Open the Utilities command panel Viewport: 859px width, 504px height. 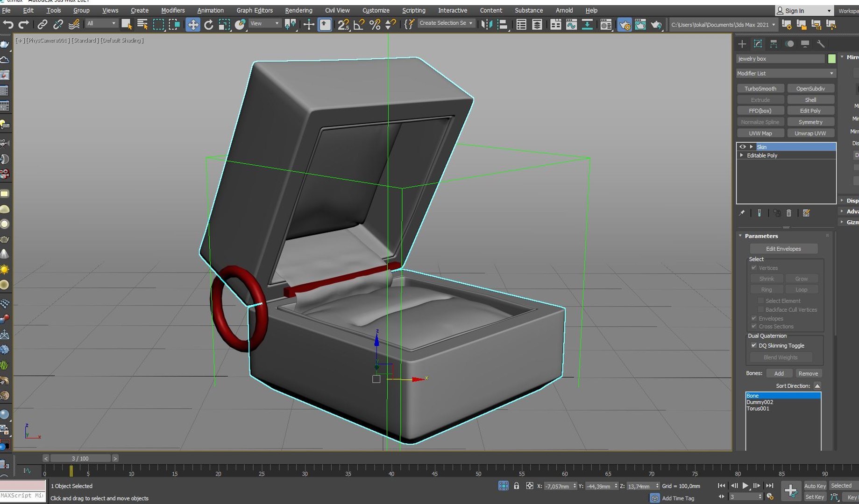(x=821, y=44)
